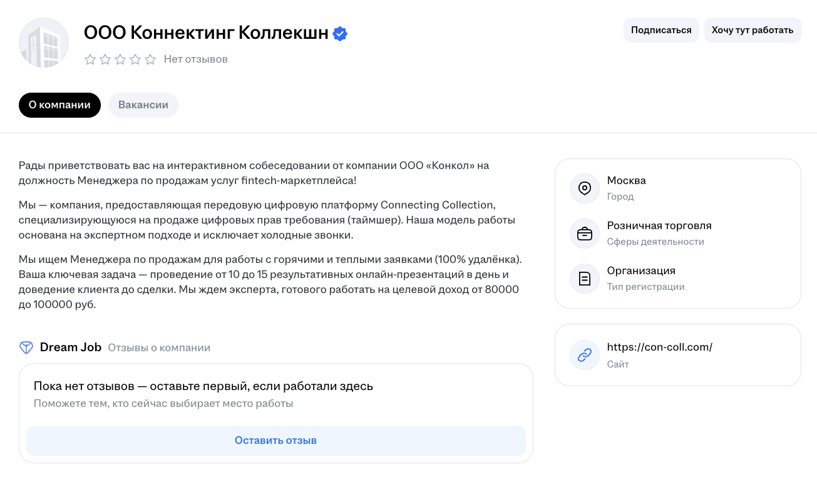817x504 pixels.
Task: Click the Отзывы о компании label
Action: coord(159,347)
